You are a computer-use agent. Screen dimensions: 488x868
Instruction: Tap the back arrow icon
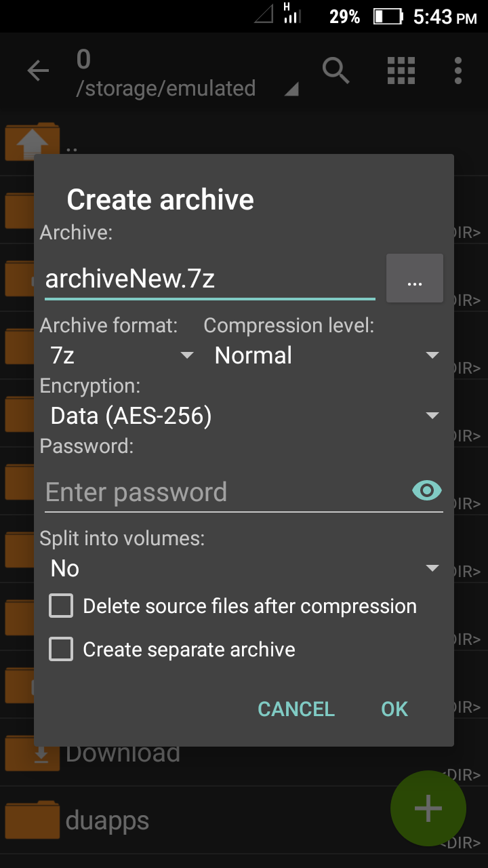38,71
